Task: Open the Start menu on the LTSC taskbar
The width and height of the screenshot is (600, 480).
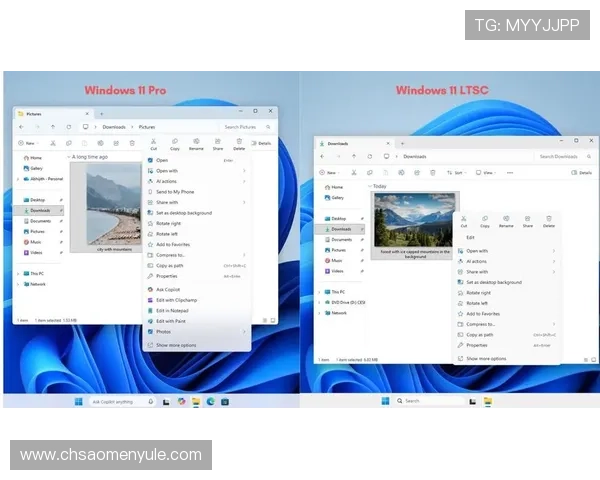Action: point(385,400)
